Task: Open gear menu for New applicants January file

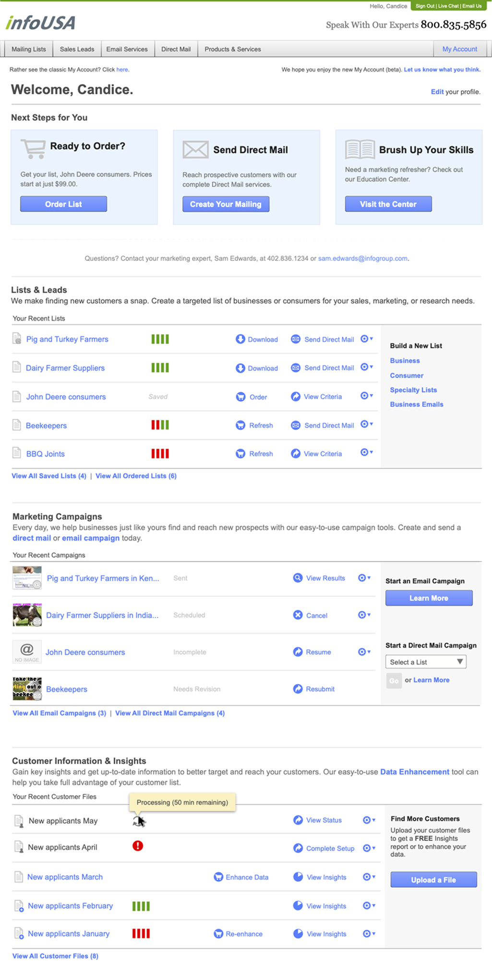Action: click(369, 933)
